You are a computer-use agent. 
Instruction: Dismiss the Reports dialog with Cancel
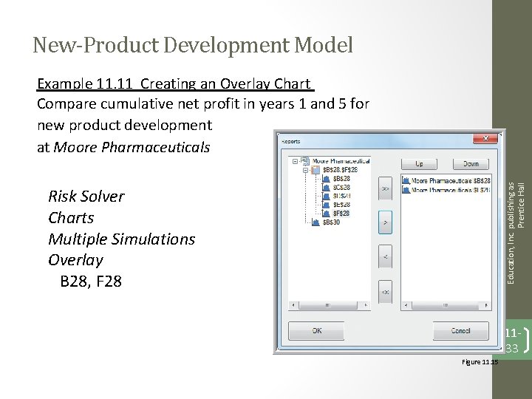[x=461, y=331]
